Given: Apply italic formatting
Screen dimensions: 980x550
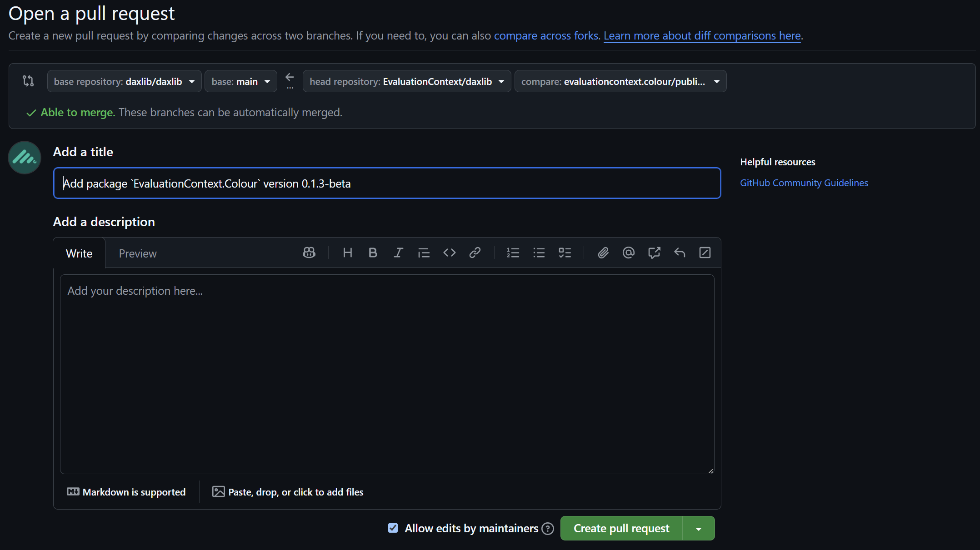Looking at the screenshot, I should (398, 253).
